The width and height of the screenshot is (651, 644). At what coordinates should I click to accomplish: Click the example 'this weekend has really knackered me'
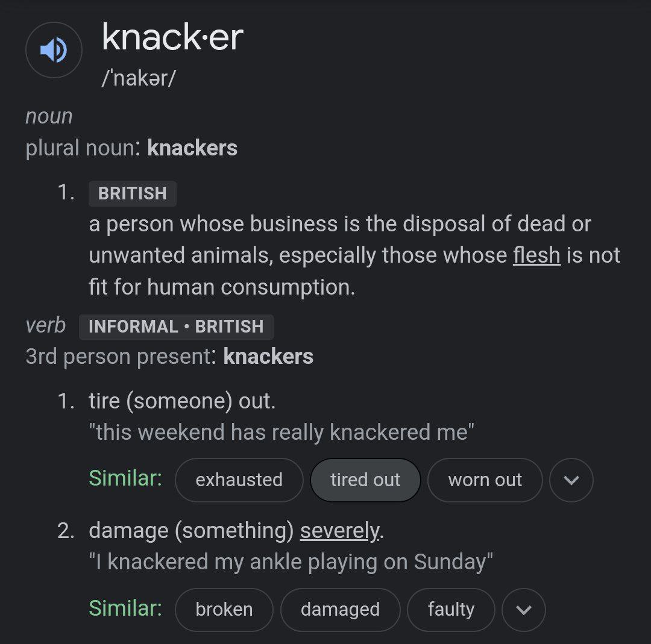[x=281, y=432]
